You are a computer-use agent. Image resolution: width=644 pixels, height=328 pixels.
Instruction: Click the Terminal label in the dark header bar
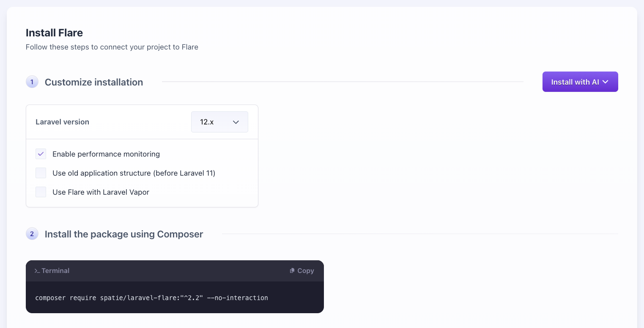click(x=55, y=271)
